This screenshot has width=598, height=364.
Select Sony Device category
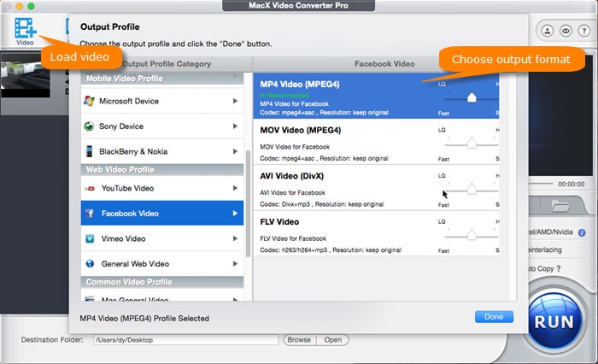[x=162, y=126]
